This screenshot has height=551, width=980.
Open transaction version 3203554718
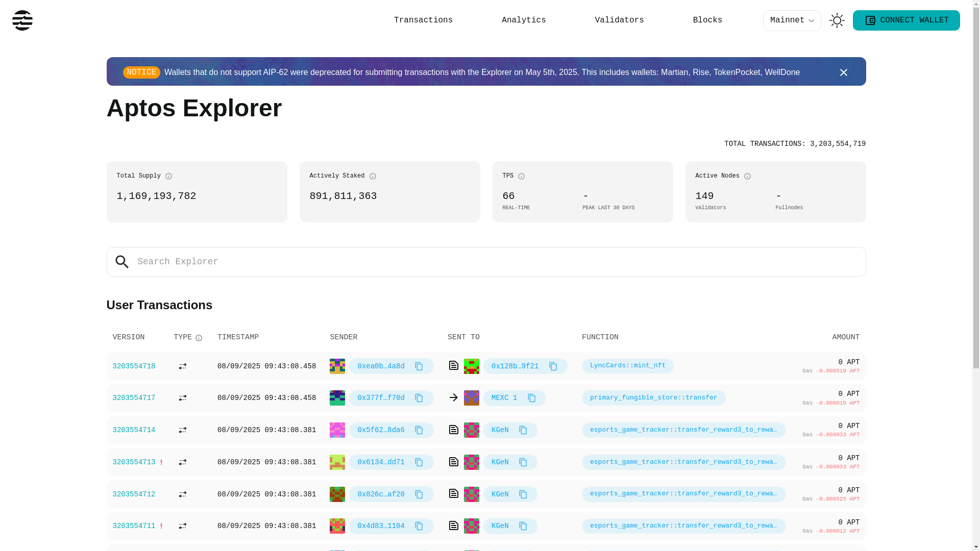click(x=134, y=366)
